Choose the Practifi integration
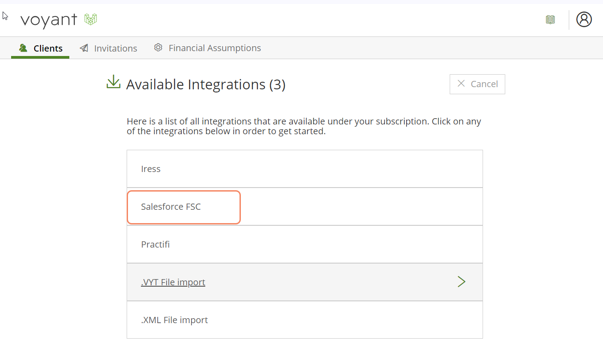 [x=305, y=244]
